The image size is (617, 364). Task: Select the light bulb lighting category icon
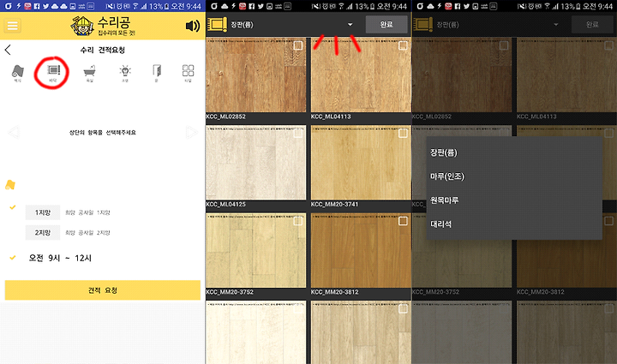(x=125, y=73)
